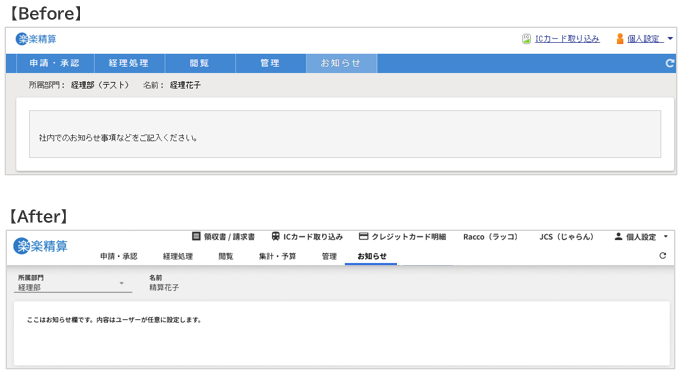Open Racco（ラッコ）in After header

click(x=490, y=236)
